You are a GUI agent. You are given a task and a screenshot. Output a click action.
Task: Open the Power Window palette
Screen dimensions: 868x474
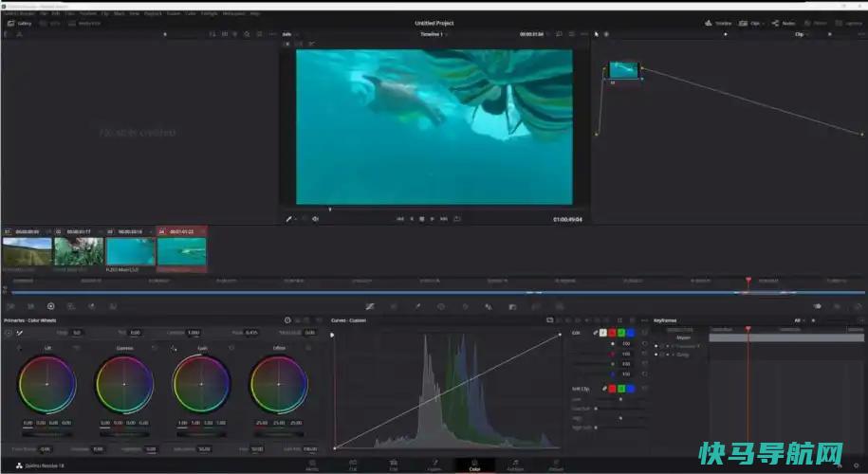pos(441,306)
